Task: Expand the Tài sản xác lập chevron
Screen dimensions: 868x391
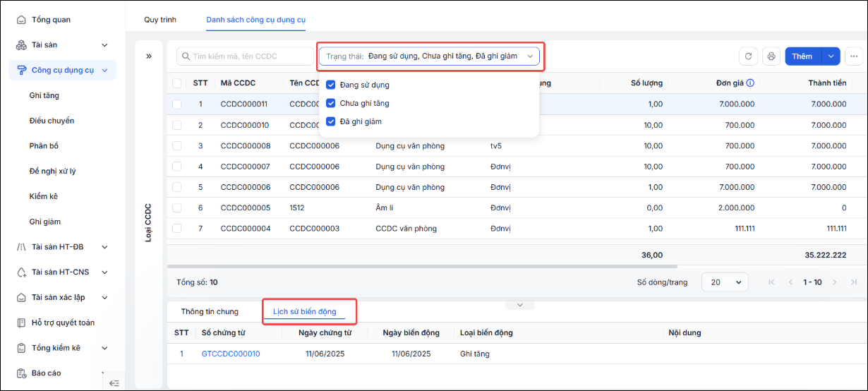Action: click(x=104, y=297)
